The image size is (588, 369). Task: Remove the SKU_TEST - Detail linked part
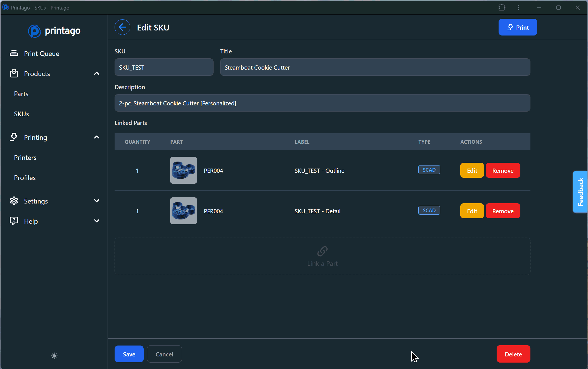503,211
